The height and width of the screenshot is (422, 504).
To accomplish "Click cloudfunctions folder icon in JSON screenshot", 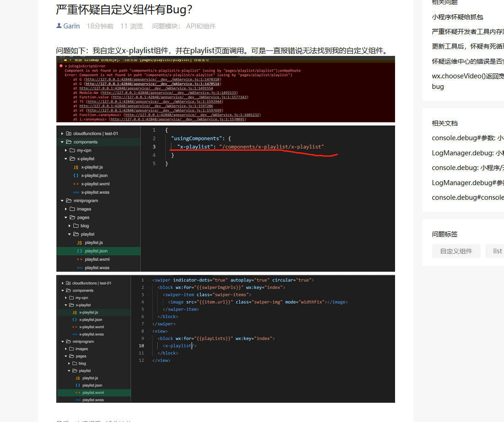I will 69,133.
